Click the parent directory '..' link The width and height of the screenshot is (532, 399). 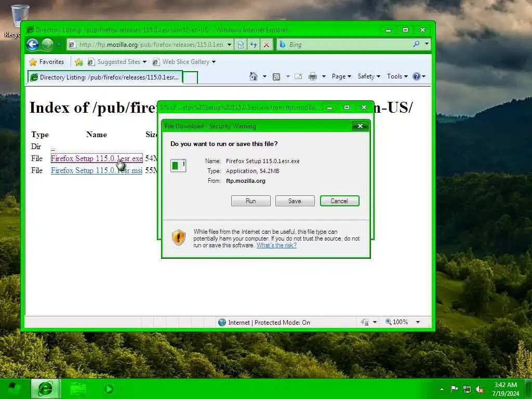pos(53,147)
